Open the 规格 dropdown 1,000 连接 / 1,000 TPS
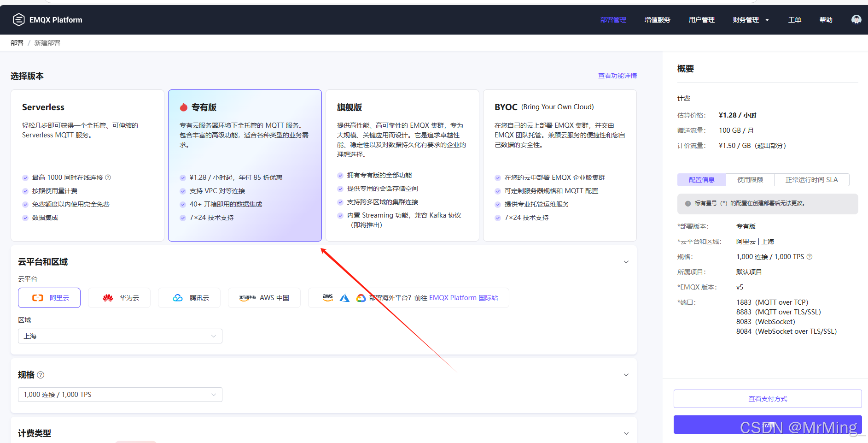Screen dimensions: 868x443 [x=120, y=395]
